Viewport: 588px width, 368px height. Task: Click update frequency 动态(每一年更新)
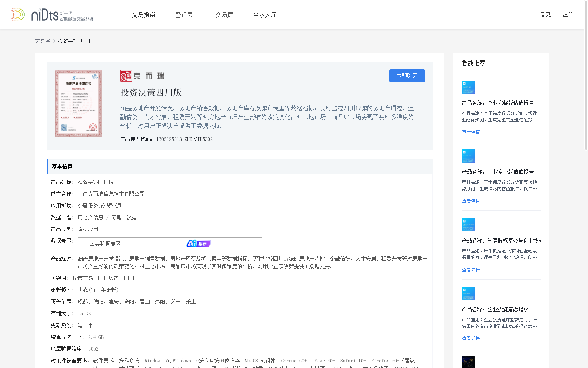98,290
